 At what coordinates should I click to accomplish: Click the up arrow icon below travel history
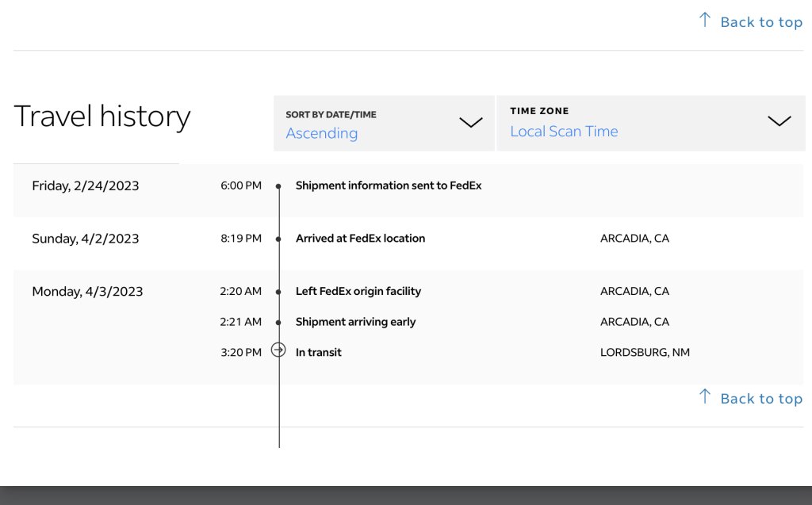point(704,396)
